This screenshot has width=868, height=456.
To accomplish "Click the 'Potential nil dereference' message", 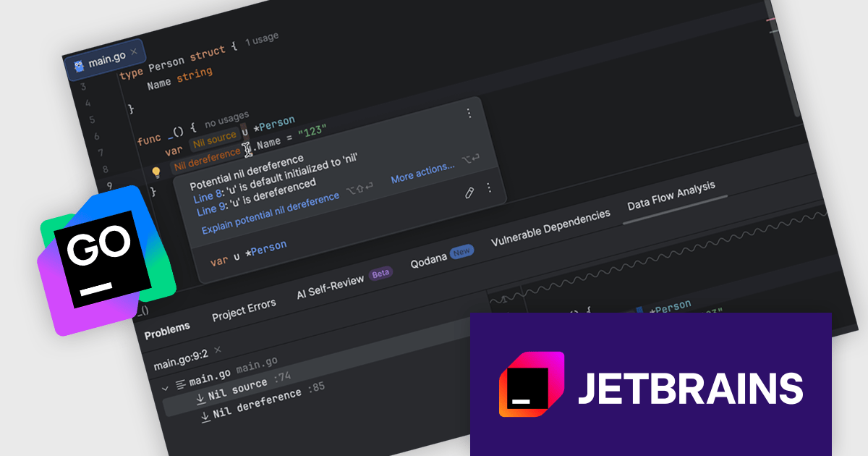I will (x=247, y=171).
